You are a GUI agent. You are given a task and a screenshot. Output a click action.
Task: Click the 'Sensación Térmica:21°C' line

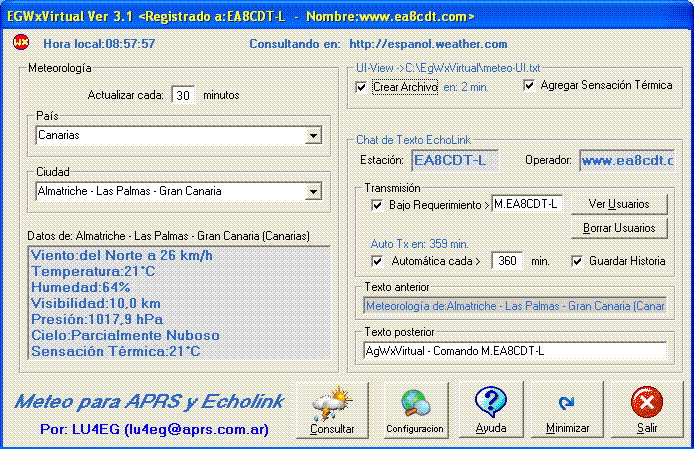[x=116, y=351]
